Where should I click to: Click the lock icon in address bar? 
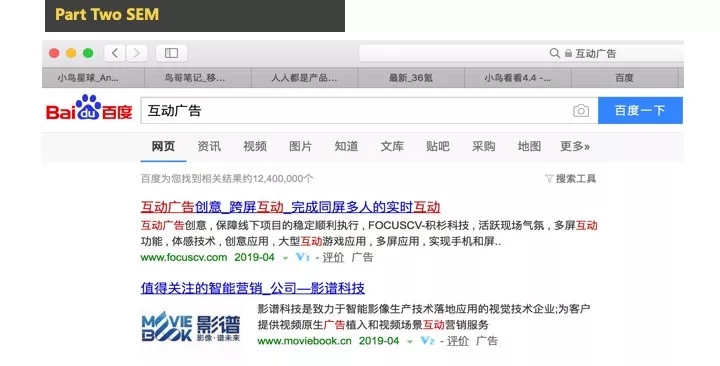[568, 54]
